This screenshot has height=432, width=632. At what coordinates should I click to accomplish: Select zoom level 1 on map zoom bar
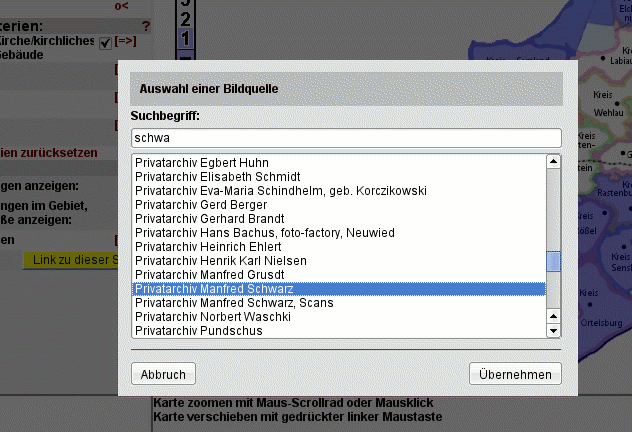[x=184, y=39]
